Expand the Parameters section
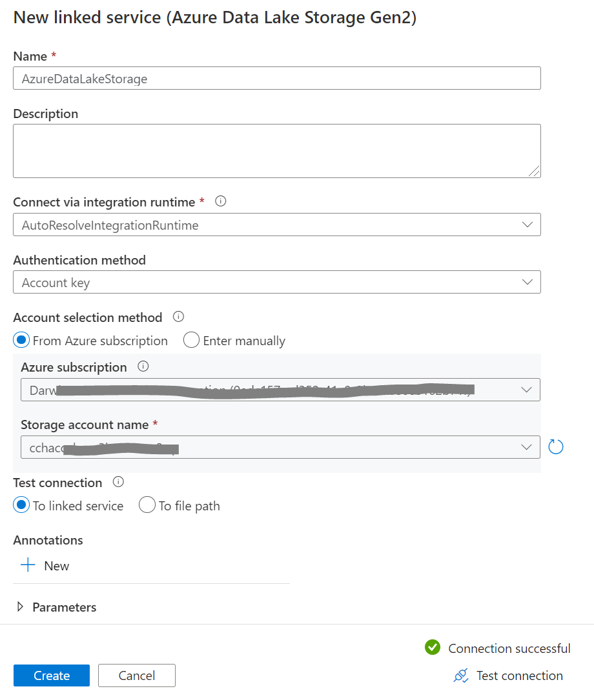 20,606
